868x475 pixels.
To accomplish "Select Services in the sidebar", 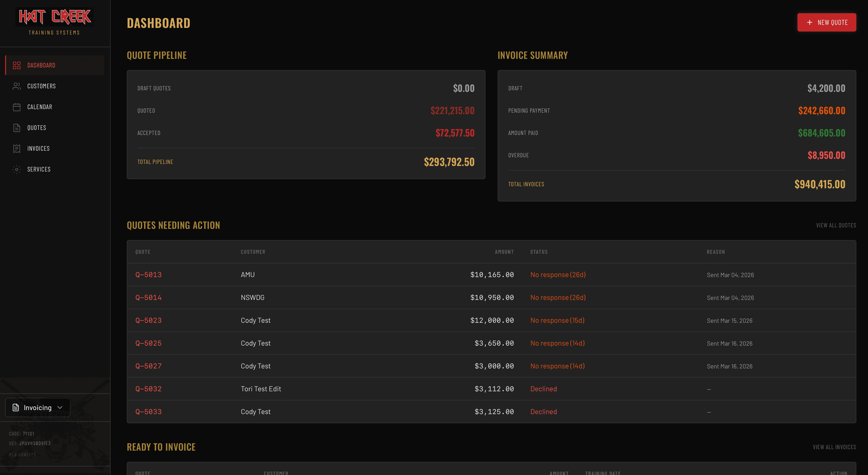I will coord(55,169).
